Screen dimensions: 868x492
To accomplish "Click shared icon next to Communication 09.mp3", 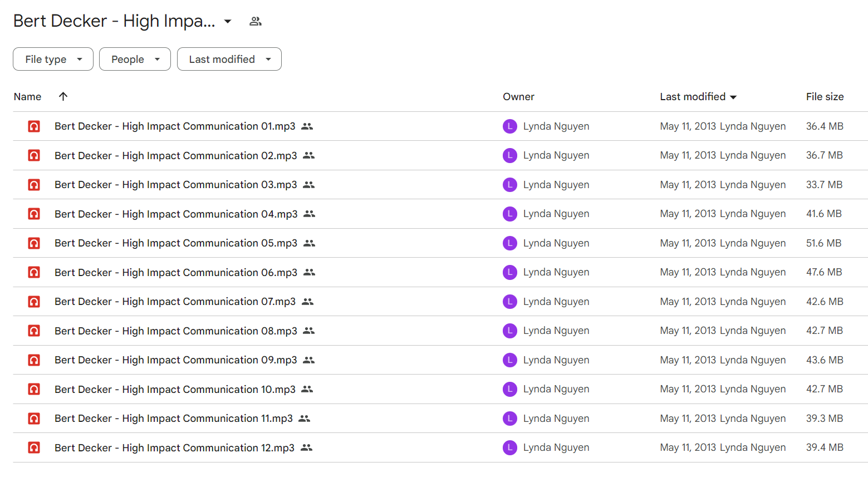I will 309,360.
